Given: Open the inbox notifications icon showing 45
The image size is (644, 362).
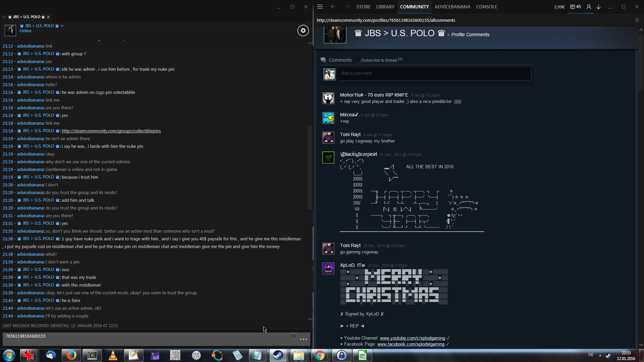Looking at the screenshot, I should click(576, 7).
